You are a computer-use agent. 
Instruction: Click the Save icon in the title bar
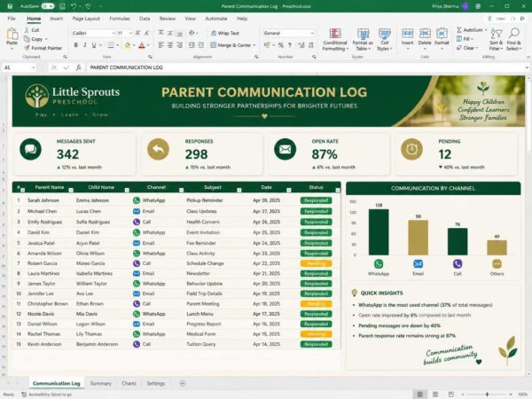(10, 6)
